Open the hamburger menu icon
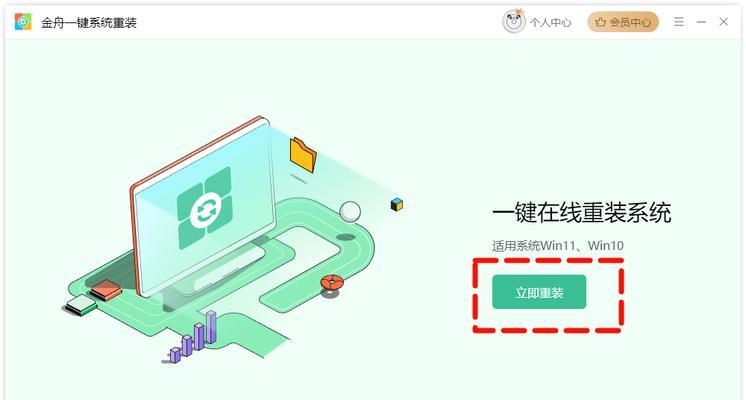This screenshot has width=746, height=400. (x=679, y=22)
